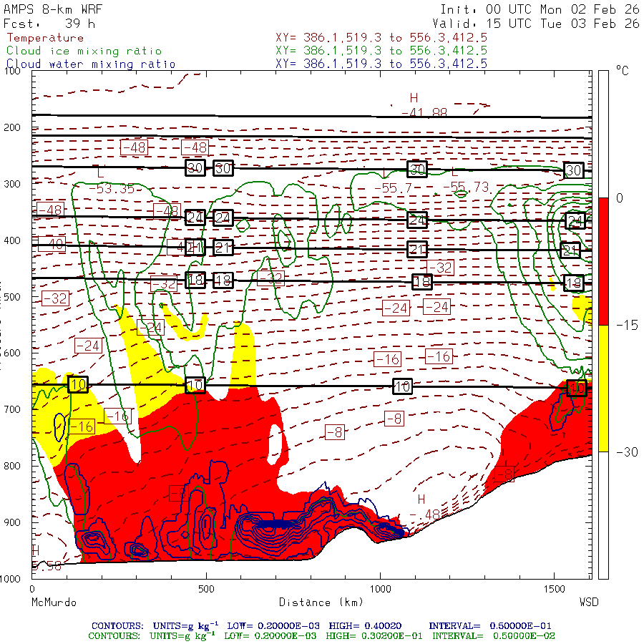The width and height of the screenshot is (644, 644).
Task: Click the 'Init: 00 UTC Mon 02 Feb 26' line
Action: point(540,9)
